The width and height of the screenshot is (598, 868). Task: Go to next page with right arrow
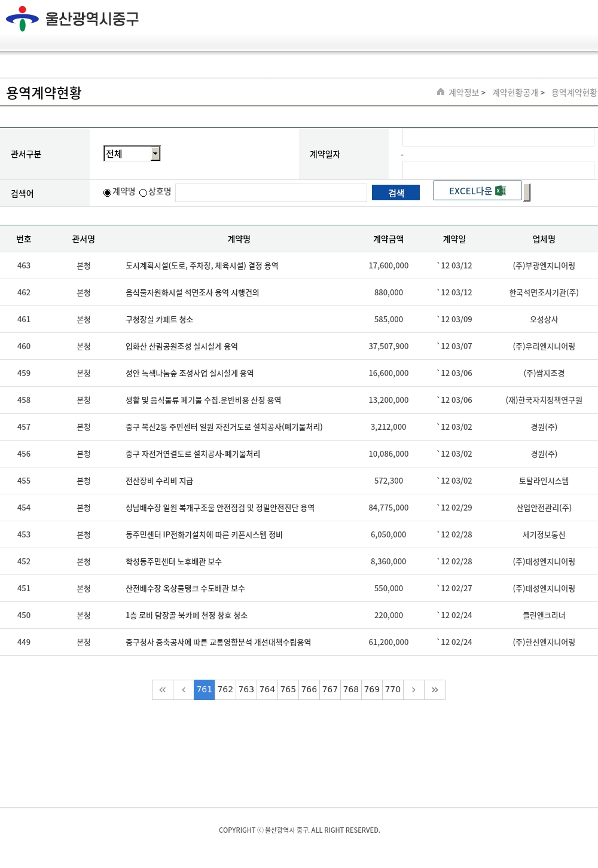click(x=413, y=690)
